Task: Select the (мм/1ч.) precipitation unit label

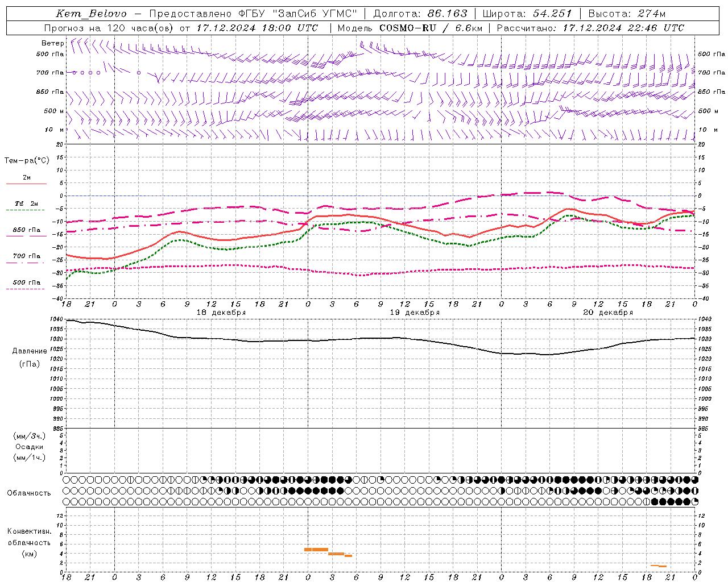Action: pos(29,458)
